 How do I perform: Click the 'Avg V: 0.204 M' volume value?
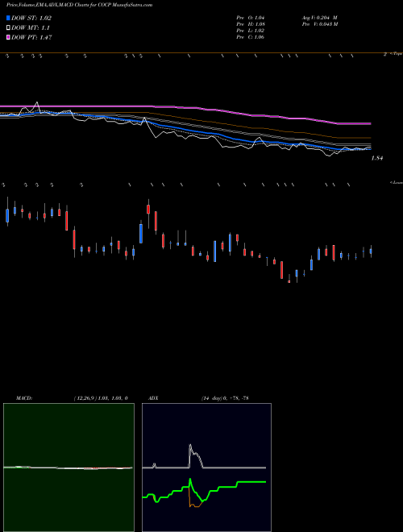click(x=319, y=18)
